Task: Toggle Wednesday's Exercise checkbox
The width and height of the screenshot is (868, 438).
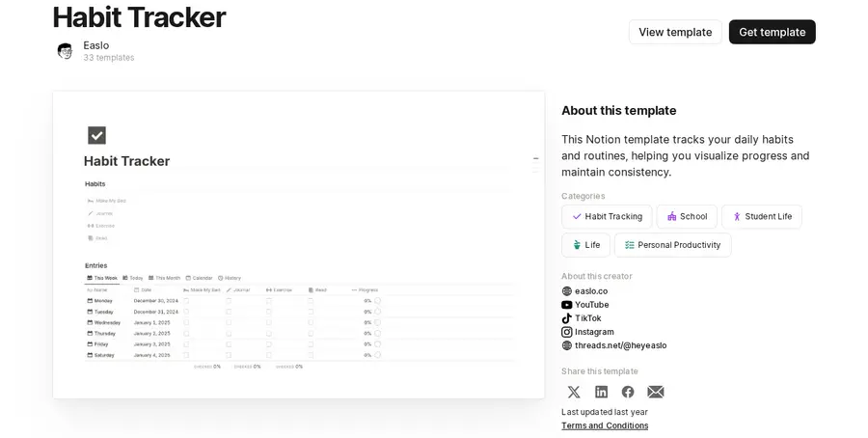Action: (269, 322)
